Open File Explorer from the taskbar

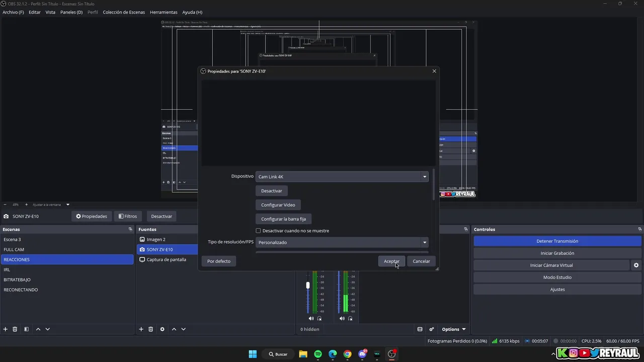[x=303, y=354]
